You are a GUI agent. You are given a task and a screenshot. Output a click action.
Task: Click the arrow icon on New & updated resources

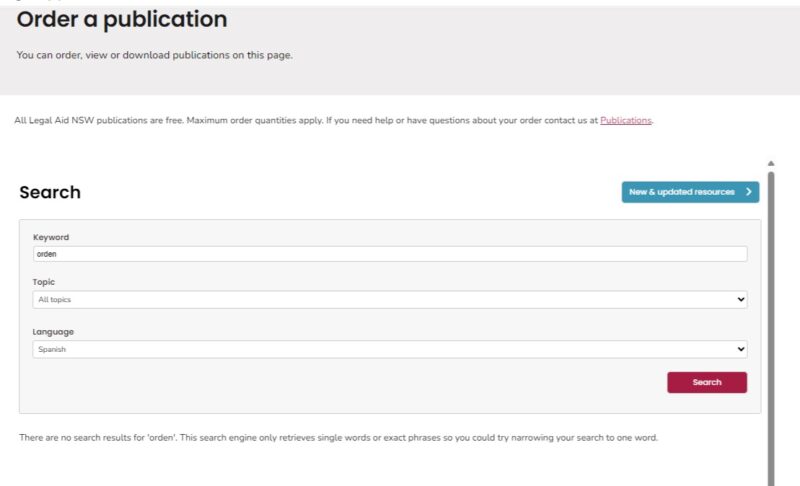(748, 192)
